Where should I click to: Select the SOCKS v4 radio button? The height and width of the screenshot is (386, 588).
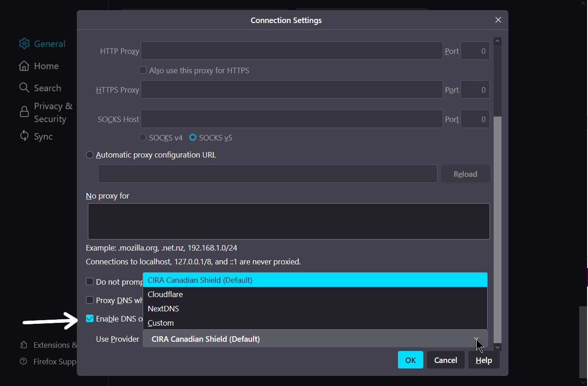click(x=143, y=138)
